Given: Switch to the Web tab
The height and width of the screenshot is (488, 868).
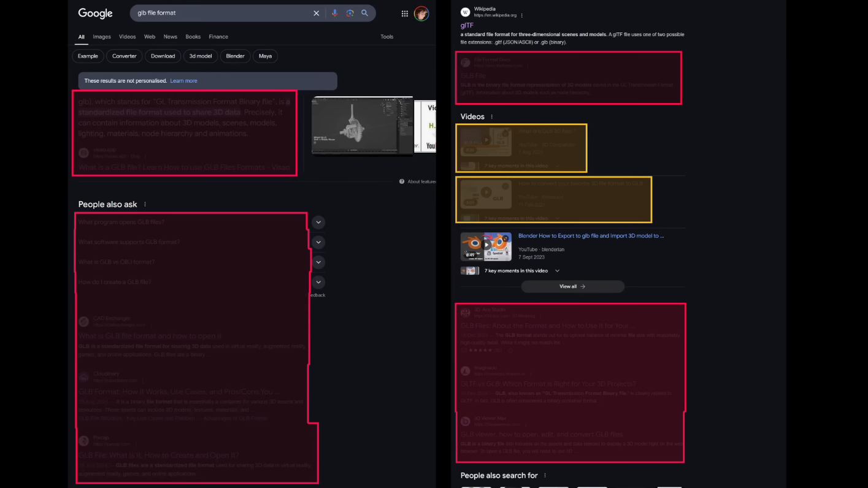Looking at the screenshot, I should [150, 37].
